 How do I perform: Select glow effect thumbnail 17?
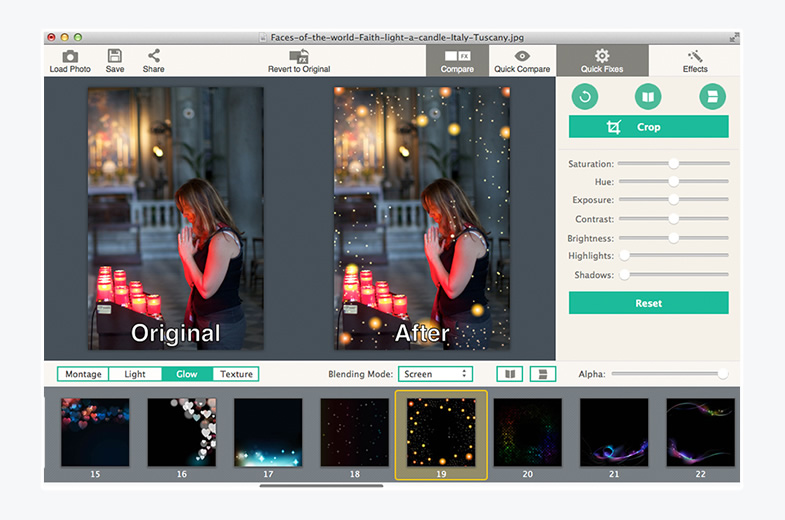[268, 432]
